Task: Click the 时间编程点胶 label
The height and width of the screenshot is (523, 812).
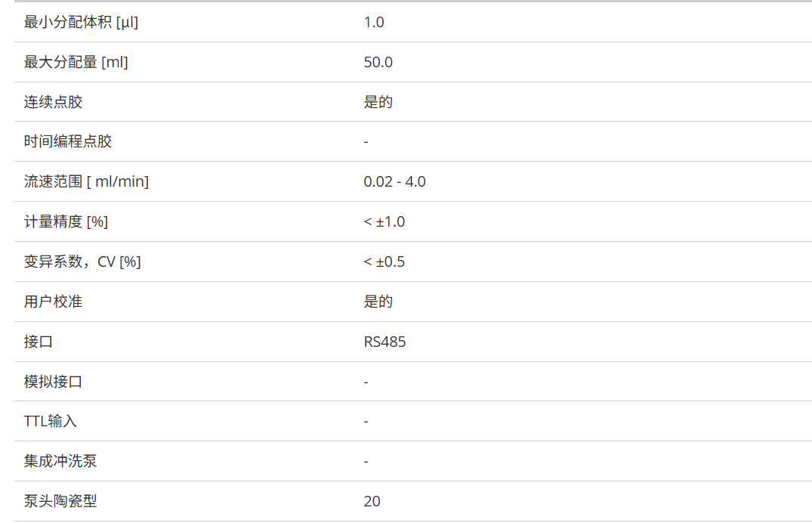Action: pyautogui.click(x=68, y=141)
